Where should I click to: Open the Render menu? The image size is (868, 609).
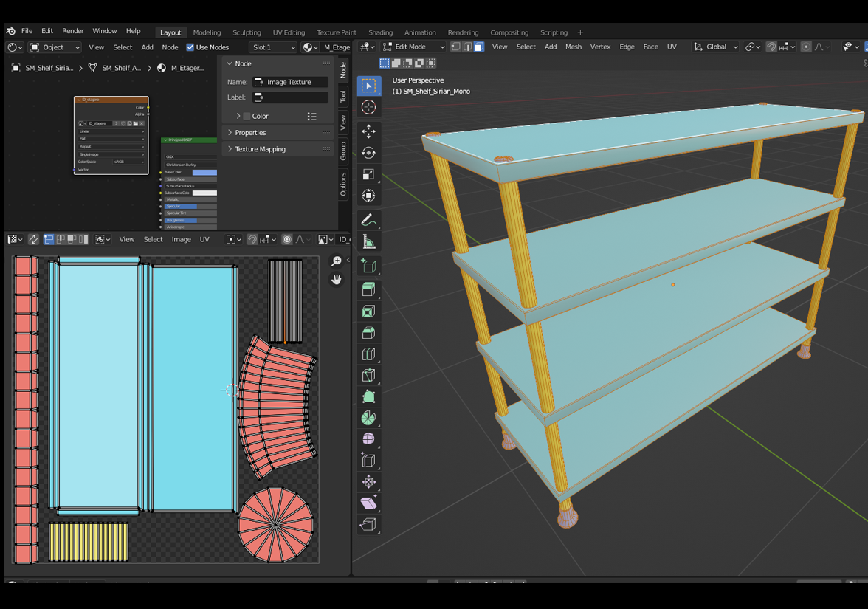coord(72,31)
